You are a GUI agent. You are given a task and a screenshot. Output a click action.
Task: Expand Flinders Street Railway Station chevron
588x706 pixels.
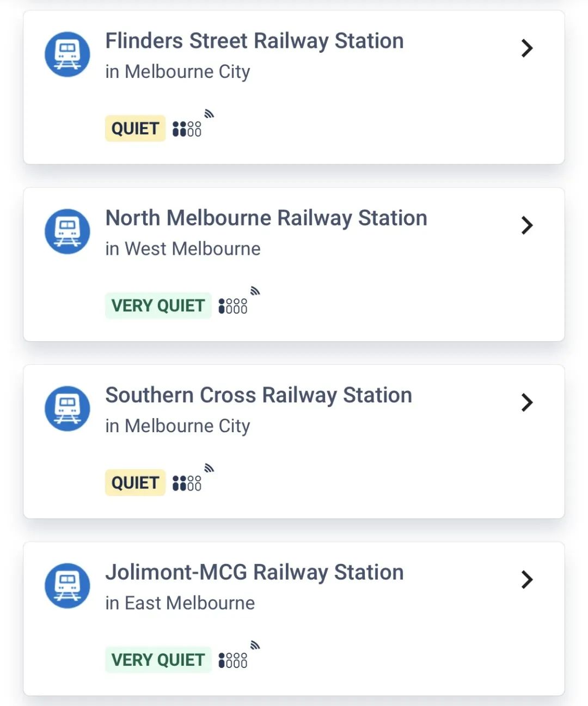coord(526,48)
